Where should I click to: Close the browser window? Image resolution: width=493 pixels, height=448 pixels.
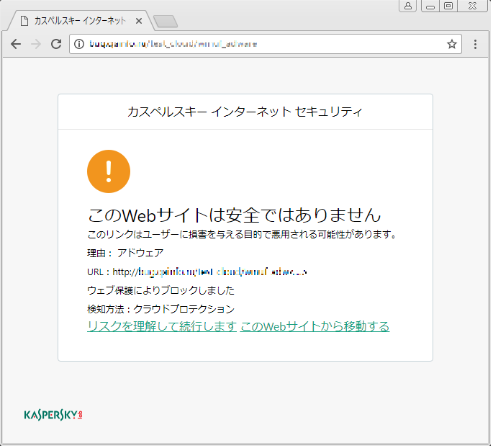coord(474,6)
